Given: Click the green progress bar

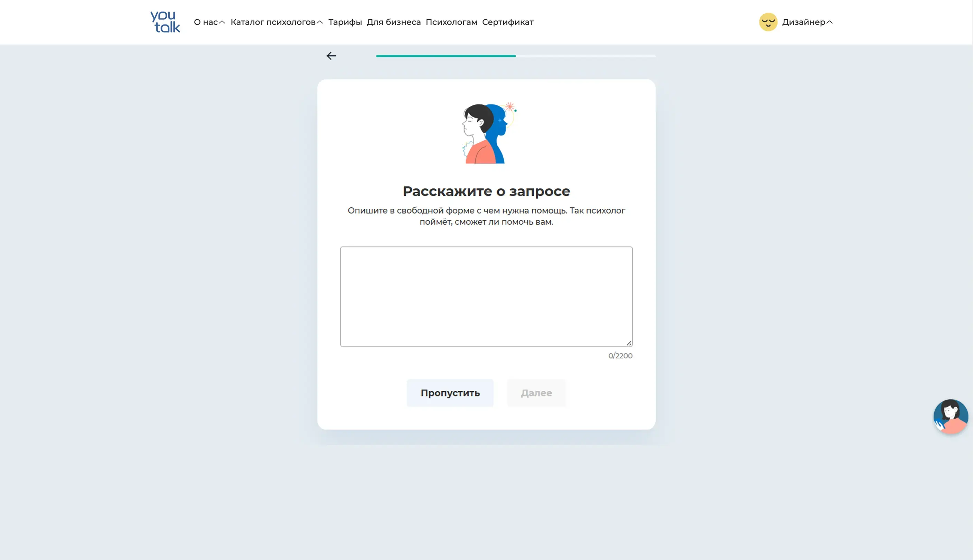Looking at the screenshot, I should pyautogui.click(x=446, y=56).
